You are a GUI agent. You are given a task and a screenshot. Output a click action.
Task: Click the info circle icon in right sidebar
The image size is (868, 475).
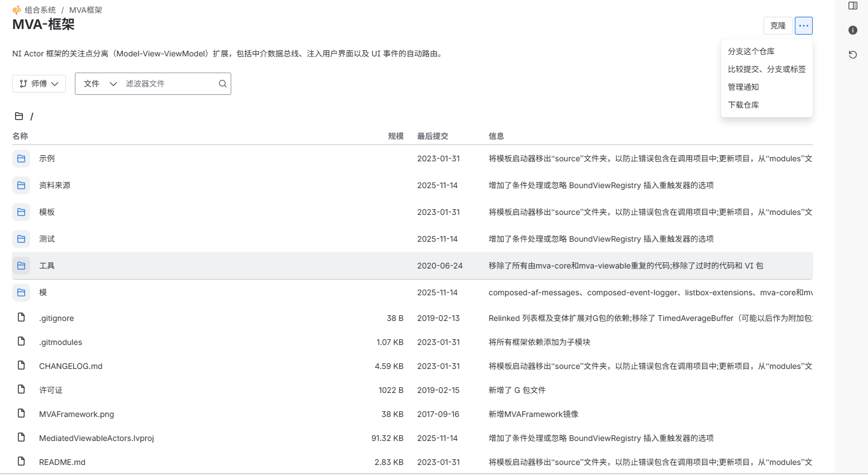[852, 30]
